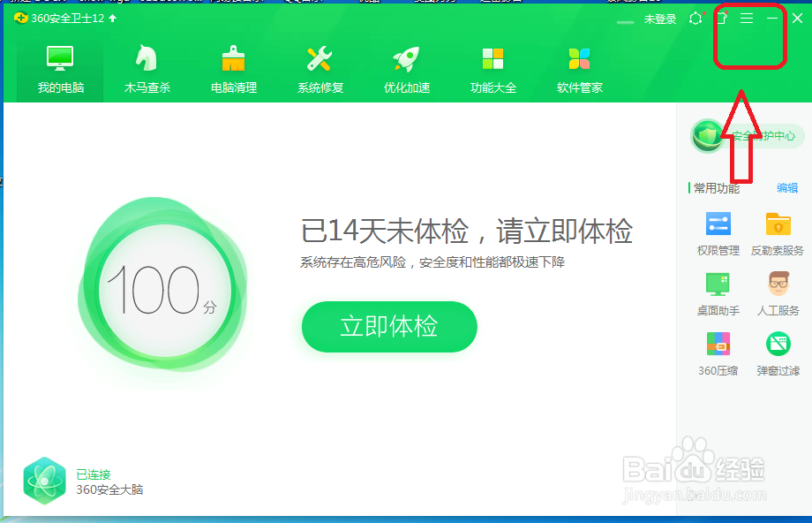Open 电脑清理 tab

tap(234, 70)
